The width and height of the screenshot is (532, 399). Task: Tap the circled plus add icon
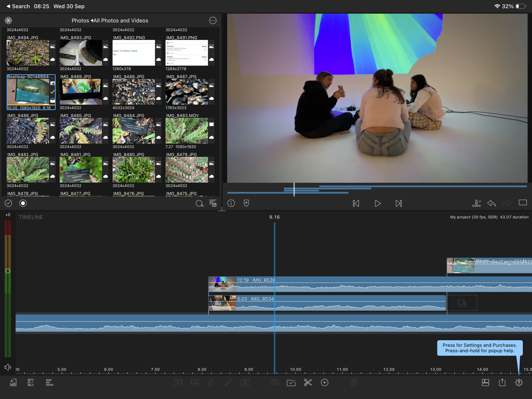pyautogui.click(x=324, y=382)
